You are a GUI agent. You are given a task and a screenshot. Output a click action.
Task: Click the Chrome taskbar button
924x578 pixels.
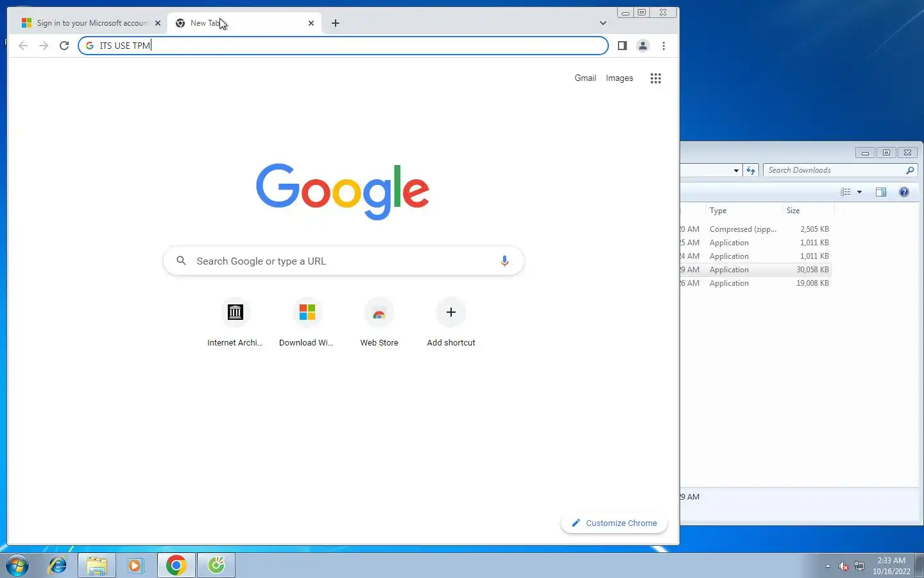(x=176, y=565)
